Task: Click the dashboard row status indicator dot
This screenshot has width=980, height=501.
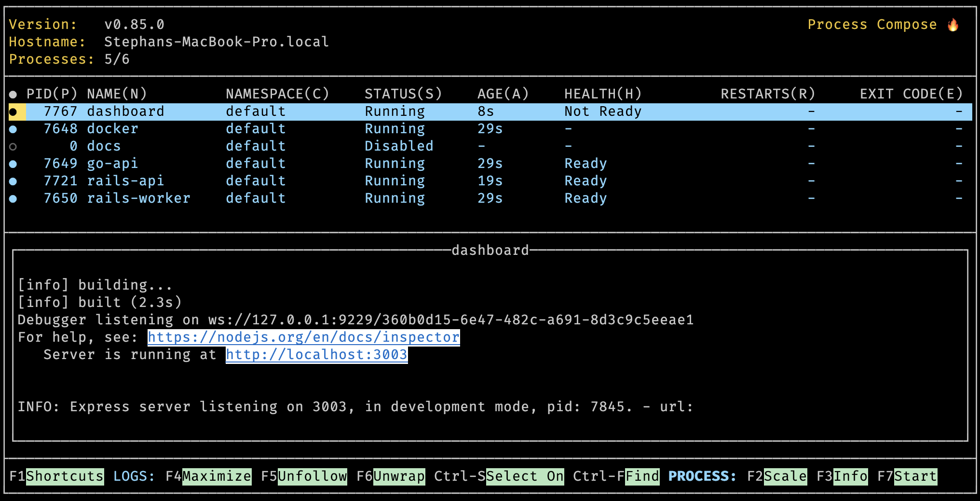Action: (13, 112)
